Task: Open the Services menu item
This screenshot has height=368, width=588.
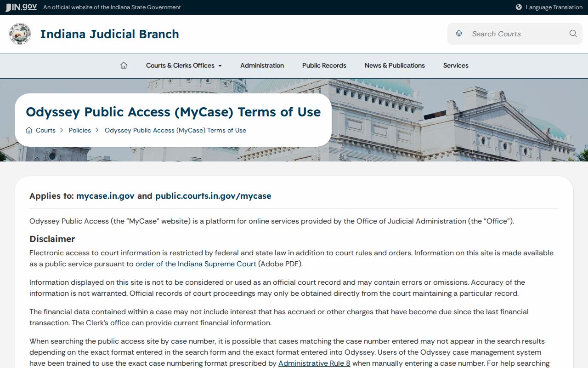Action: [456, 65]
